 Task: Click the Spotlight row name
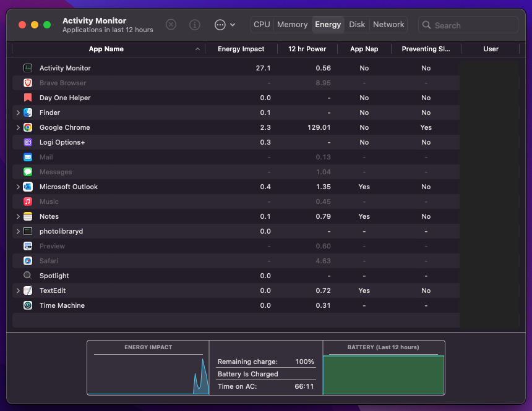click(54, 276)
